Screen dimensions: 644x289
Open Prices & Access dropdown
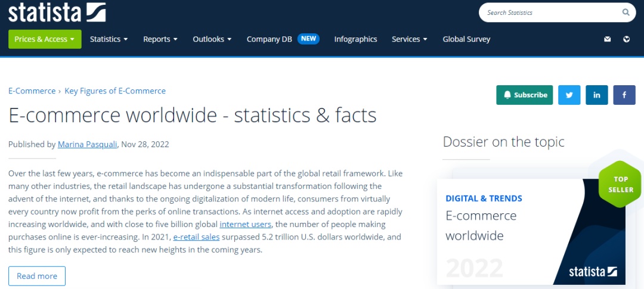tap(45, 39)
